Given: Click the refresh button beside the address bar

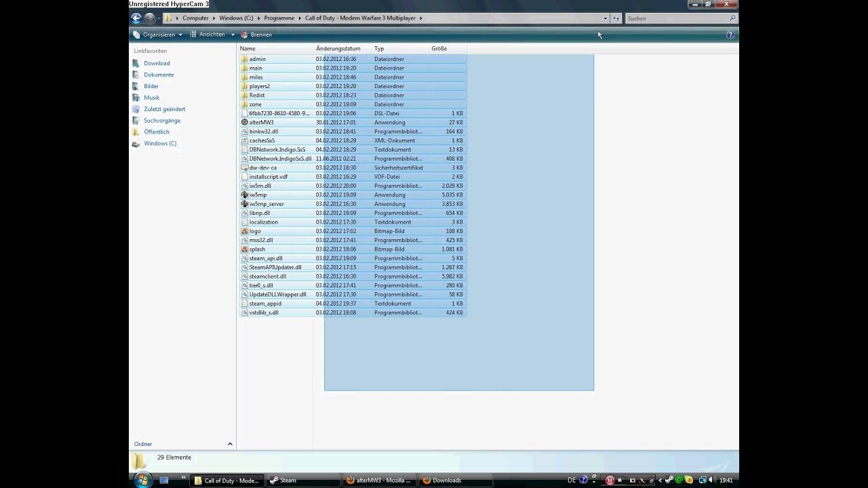Looking at the screenshot, I should point(616,18).
